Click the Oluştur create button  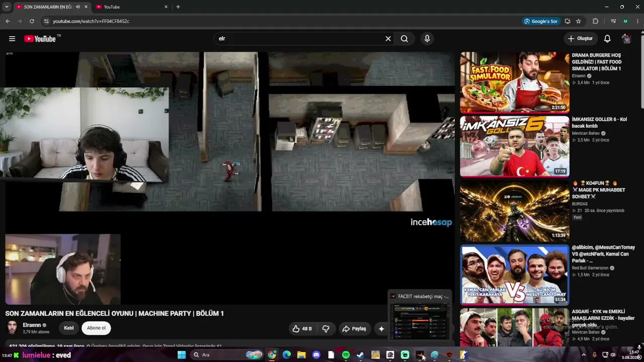click(x=580, y=39)
